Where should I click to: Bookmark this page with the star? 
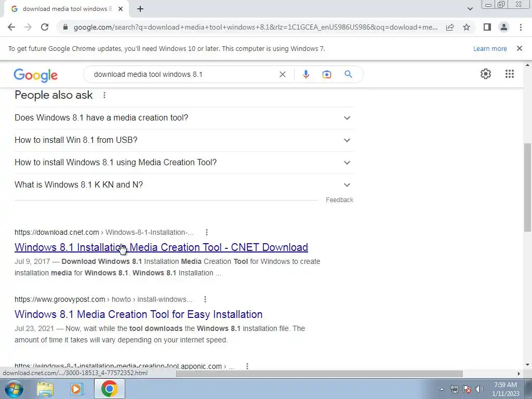point(467,27)
